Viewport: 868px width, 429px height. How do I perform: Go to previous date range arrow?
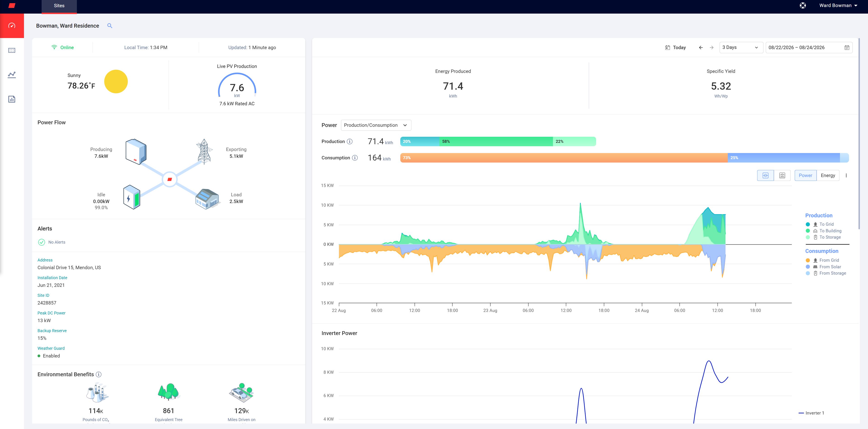tap(701, 48)
